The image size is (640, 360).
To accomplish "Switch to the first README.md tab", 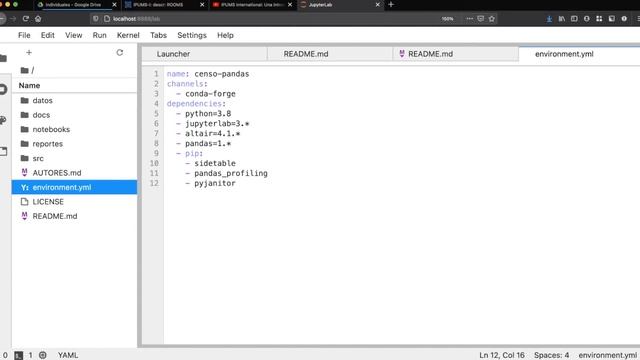I will click(x=330, y=54).
